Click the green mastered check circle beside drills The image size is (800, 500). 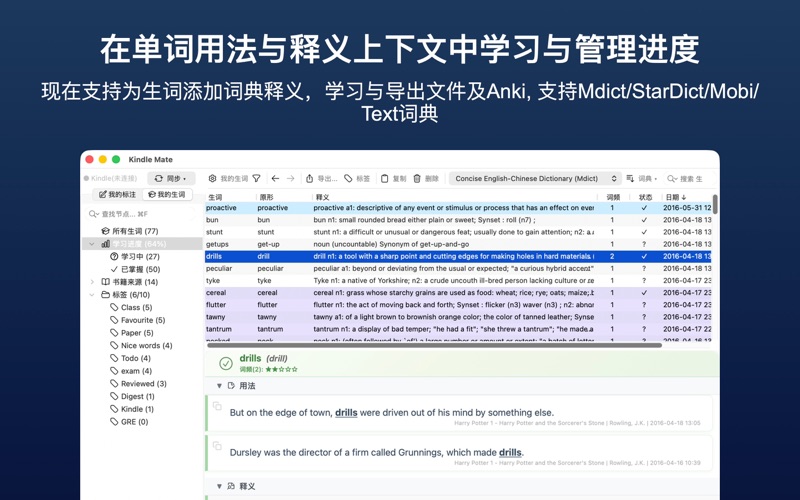coord(226,363)
